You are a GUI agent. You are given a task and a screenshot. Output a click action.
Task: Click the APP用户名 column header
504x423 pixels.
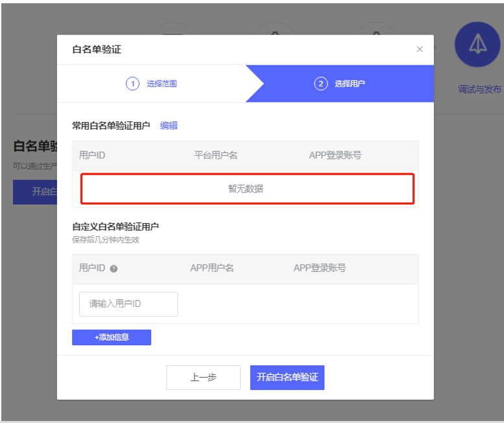click(x=211, y=268)
